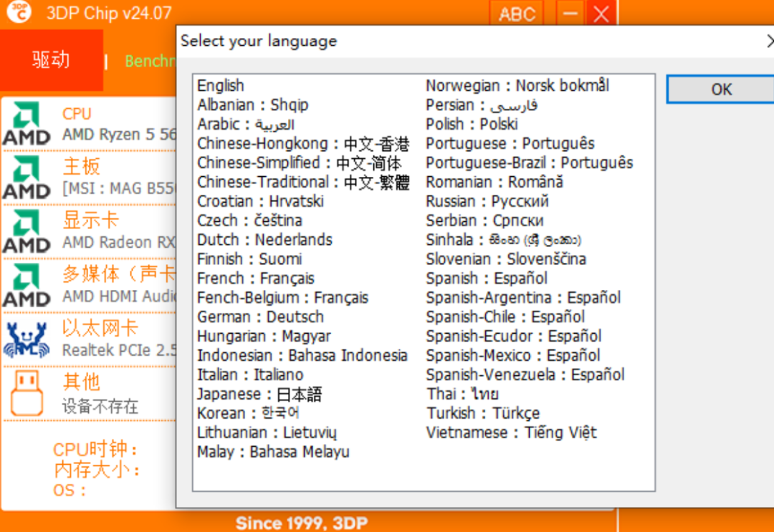Select Serbian : Српски
The height and width of the screenshot is (532, 774).
[484, 221]
